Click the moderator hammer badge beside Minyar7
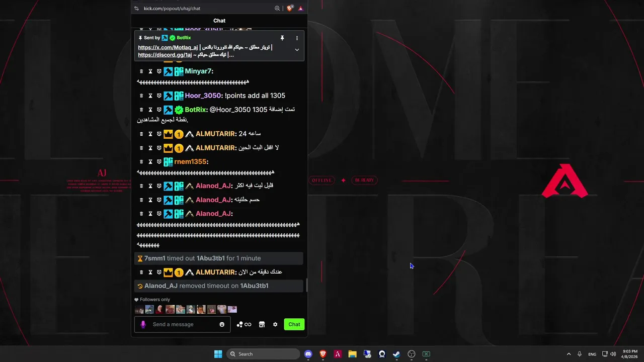The image size is (644, 362). pos(168,71)
